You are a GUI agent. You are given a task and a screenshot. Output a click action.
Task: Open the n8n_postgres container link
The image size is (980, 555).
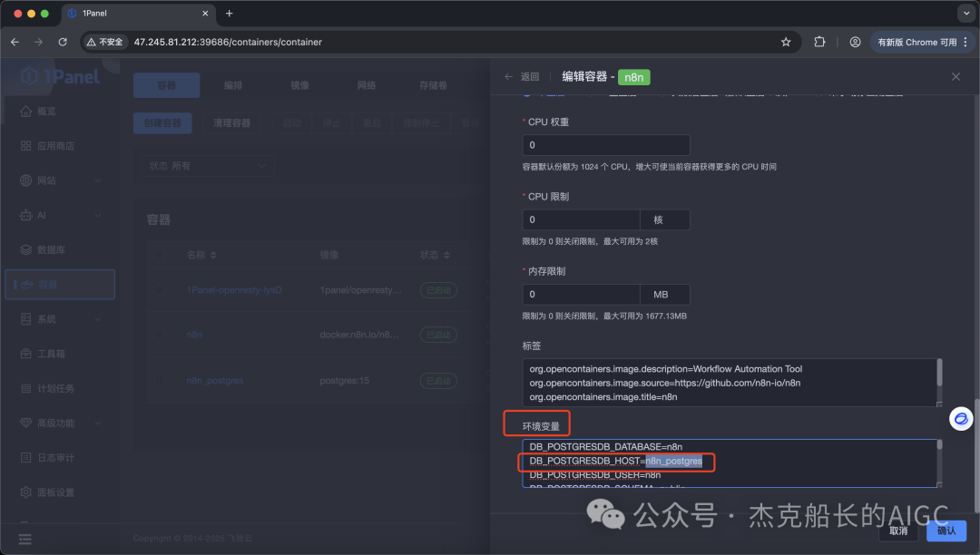pyautogui.click(x=215, y=380)
